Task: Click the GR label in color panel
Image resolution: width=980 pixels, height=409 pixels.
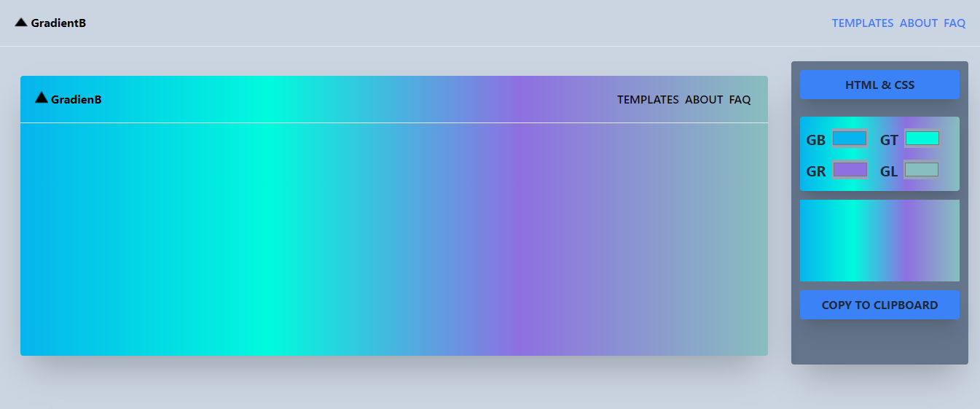Action: [816, 172]
